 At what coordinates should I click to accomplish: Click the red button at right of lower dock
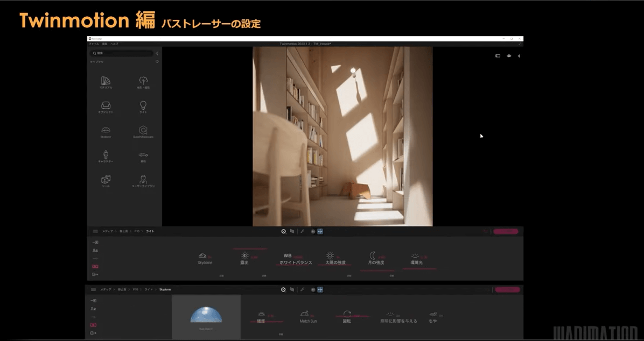(x=507, y=290)
